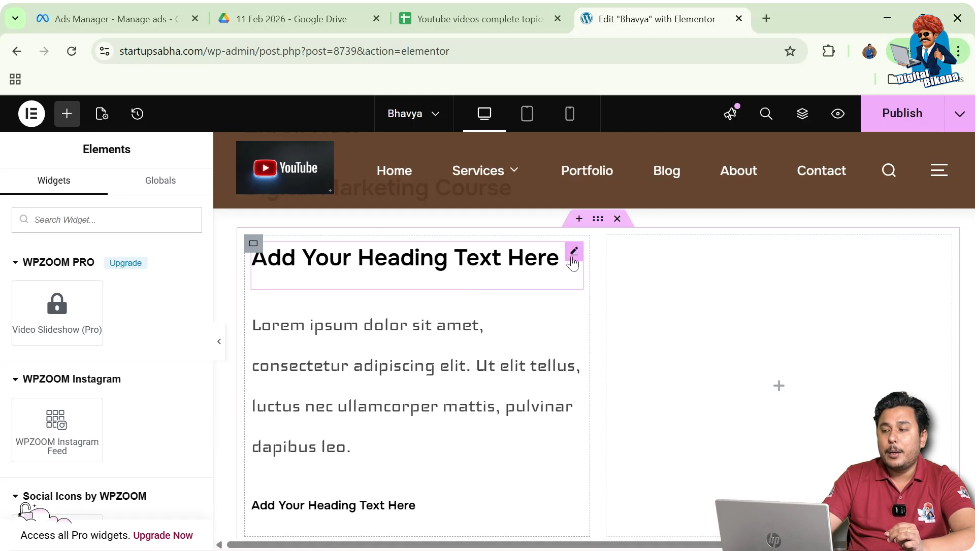Click the Elementor logo menu icon
Image resolution: width=979 pixels, height=551 pixels.
[31, 114]
